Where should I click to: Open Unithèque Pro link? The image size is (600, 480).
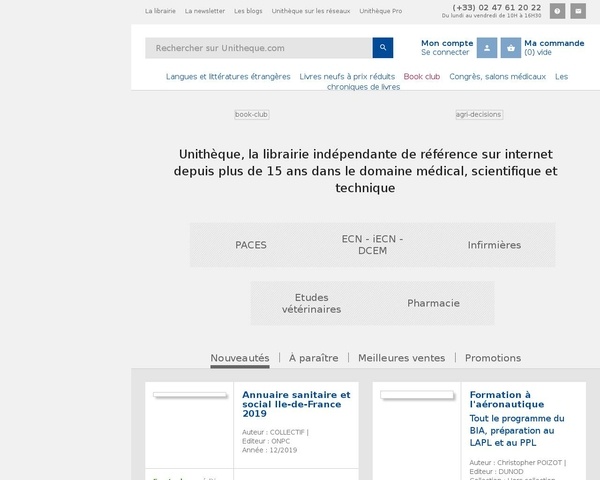click(x=381, y=11)
